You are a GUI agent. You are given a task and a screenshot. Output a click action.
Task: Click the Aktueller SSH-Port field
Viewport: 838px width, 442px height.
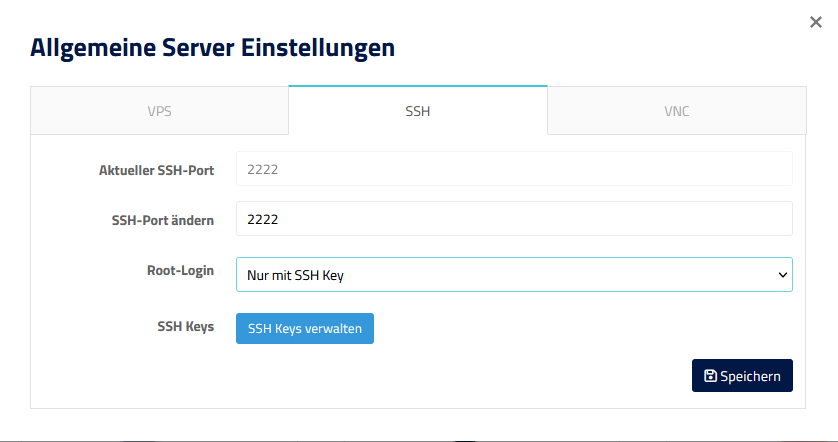[514, 169]
